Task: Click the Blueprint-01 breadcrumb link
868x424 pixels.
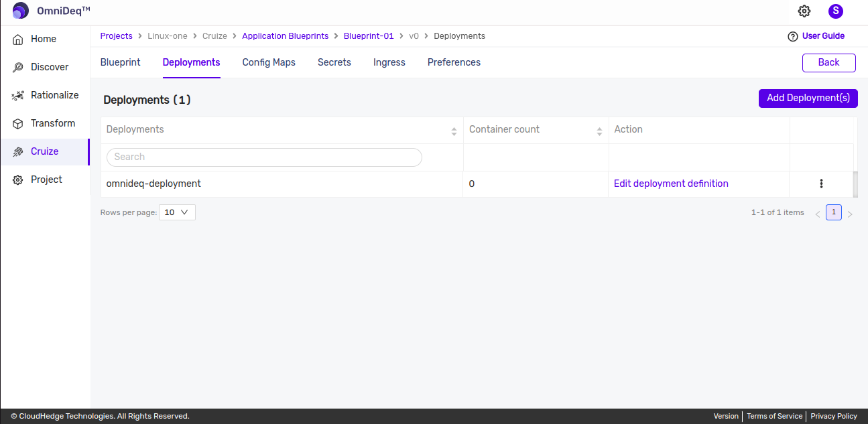Action: pos(369,36)
